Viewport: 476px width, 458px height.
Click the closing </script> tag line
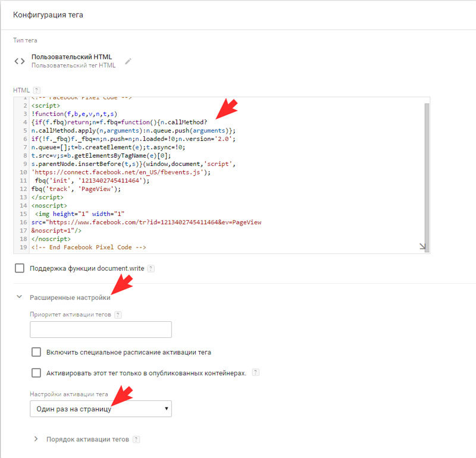48,197
